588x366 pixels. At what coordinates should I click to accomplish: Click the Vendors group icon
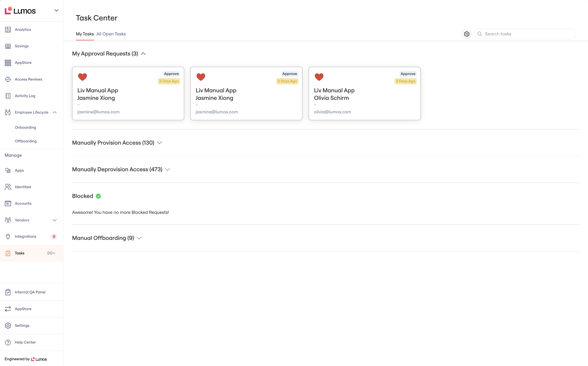tap(8, 220)
